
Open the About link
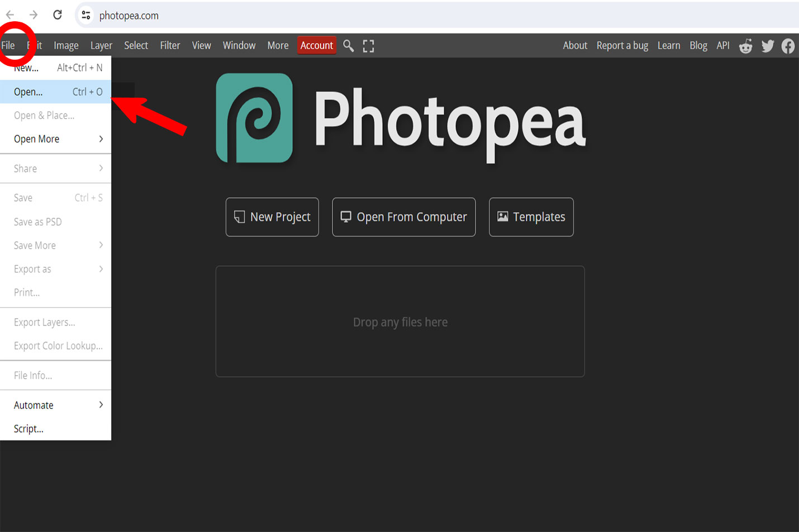575,46
